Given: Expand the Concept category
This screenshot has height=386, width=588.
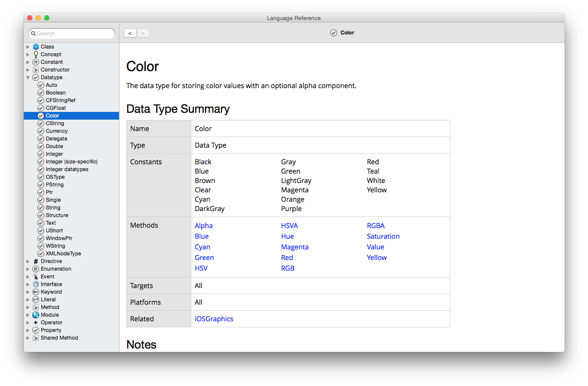Looking at the screenshot, I should (28, 54).
